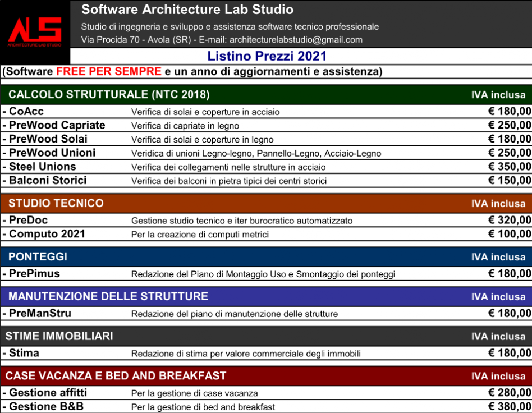Image resolution: width=532 pixels, height=413 pixels.
Task: Click the Steel Unions price € 350,00
Action: [510, 167]
